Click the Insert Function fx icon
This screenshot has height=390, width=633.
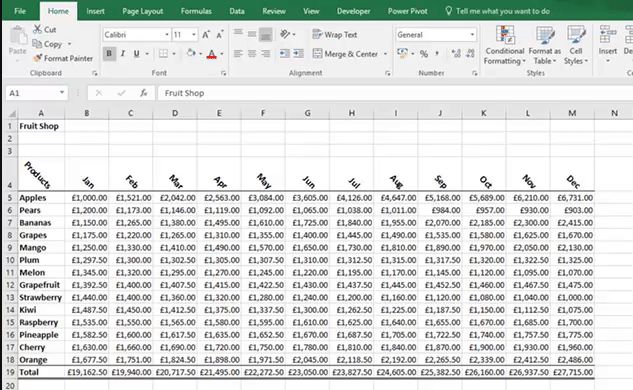144,93
